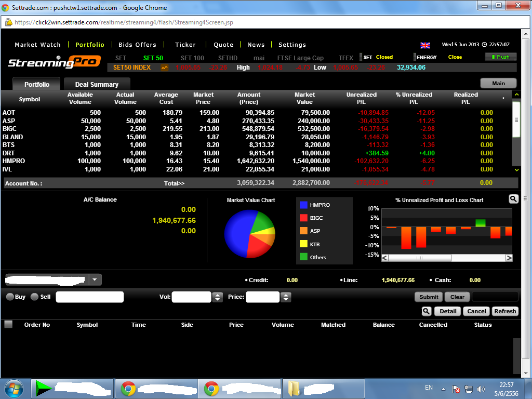This screenshot has width=532, height=399.
Task: Click the HMPRO blue legend swatch
Action: (x=303, y=205)
